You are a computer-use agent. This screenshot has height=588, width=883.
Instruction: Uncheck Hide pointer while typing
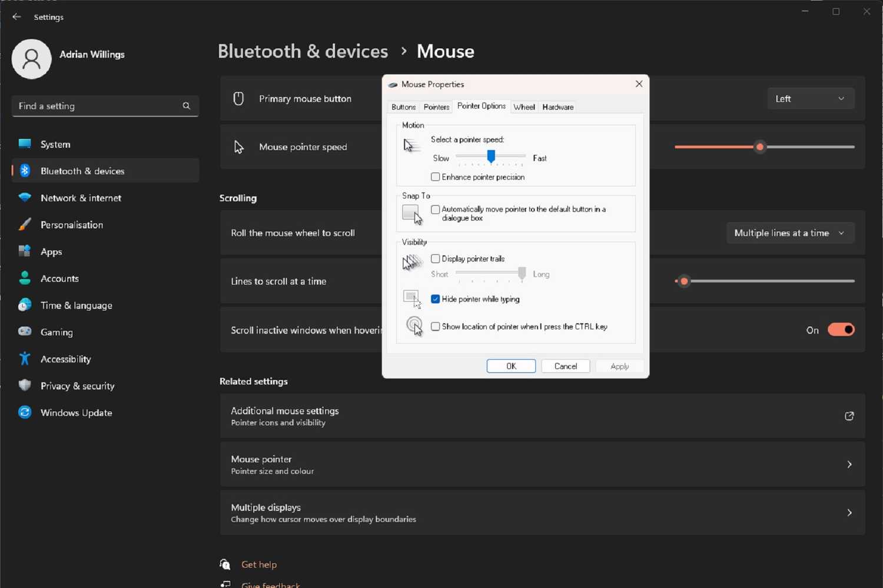pyautogui.click(x=435, y=299)
